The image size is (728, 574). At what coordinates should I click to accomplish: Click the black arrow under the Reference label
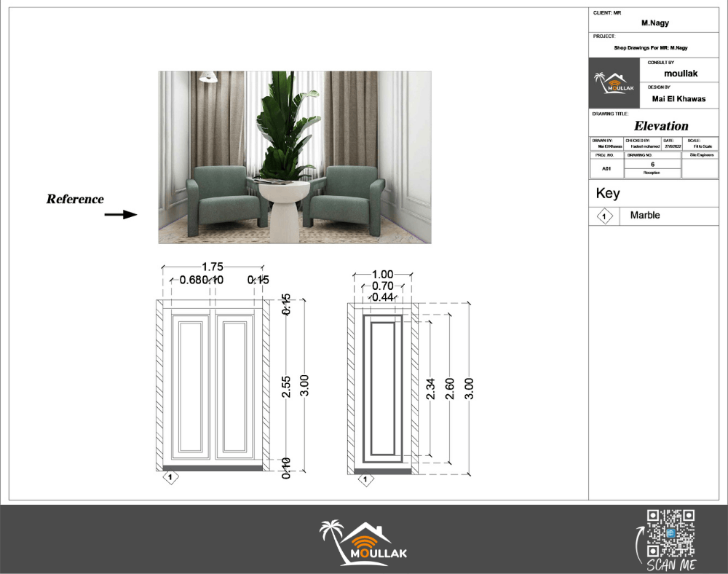coord(120,214)
